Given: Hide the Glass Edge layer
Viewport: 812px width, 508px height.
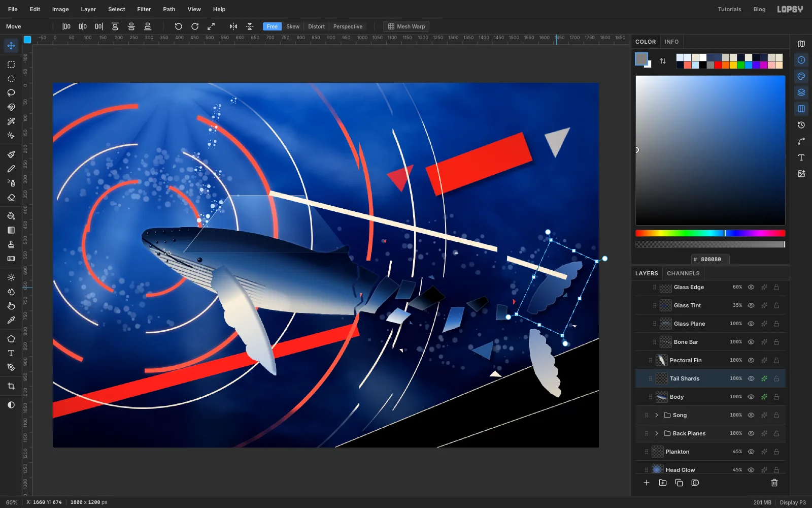Looking at the screenshot, I should point(751,287).
